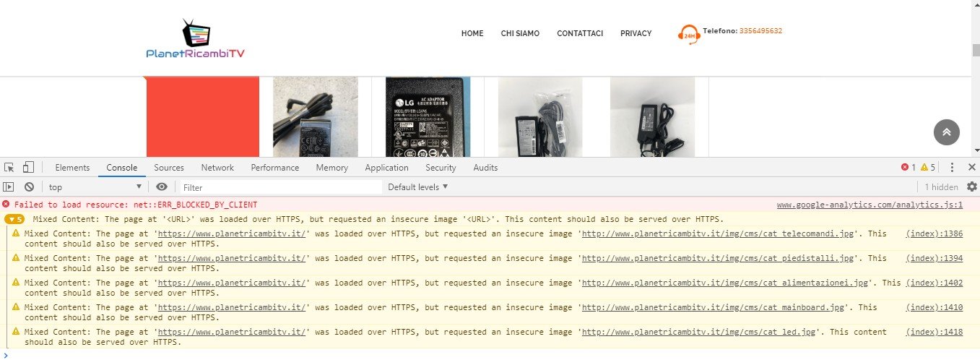Screen dimensions: 980x360
Task: Click the PRIVACY menu link
Action: (x=636, y=33)
